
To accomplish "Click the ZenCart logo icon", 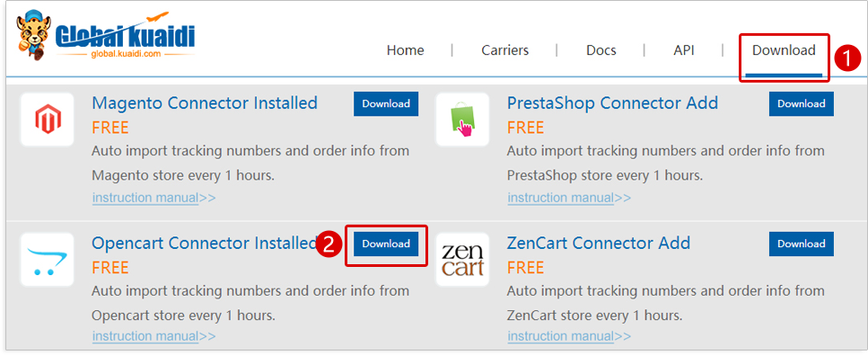I will pos(462,260).
